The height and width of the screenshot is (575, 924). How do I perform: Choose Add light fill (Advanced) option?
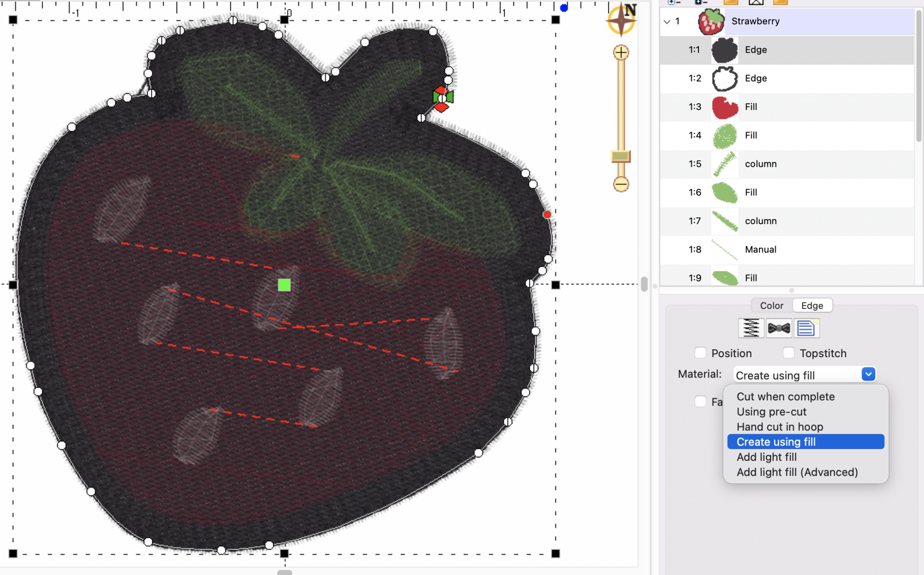(x=797, y=472)
